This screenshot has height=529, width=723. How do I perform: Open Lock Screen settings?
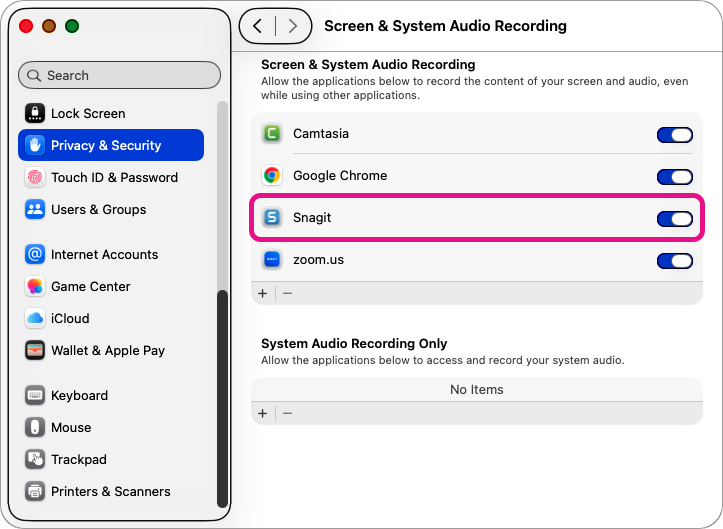[111, 113]
